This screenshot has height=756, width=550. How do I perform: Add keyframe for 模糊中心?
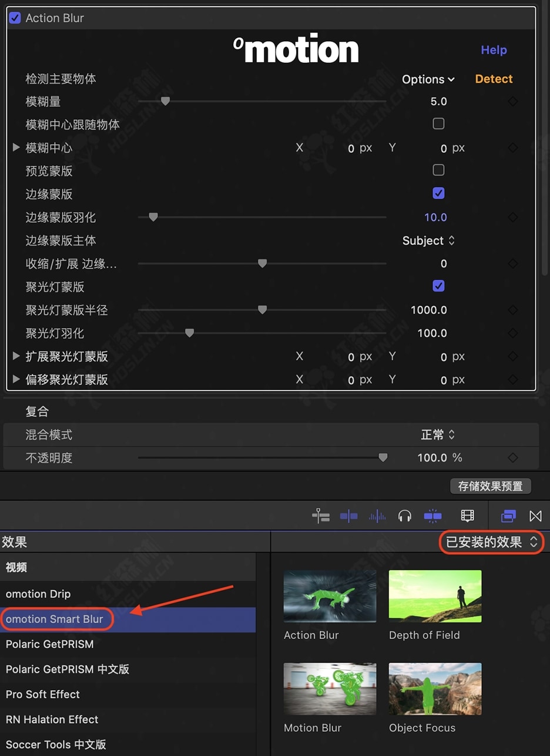pos(513,148)
